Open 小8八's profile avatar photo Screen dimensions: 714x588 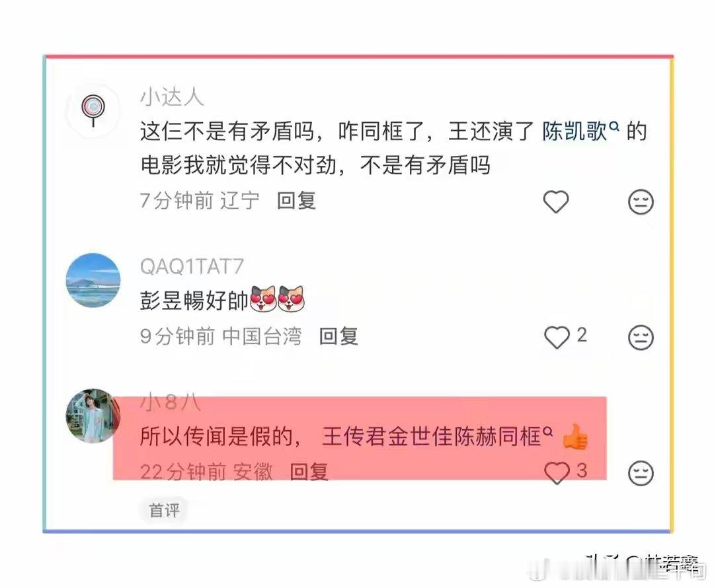93,416
